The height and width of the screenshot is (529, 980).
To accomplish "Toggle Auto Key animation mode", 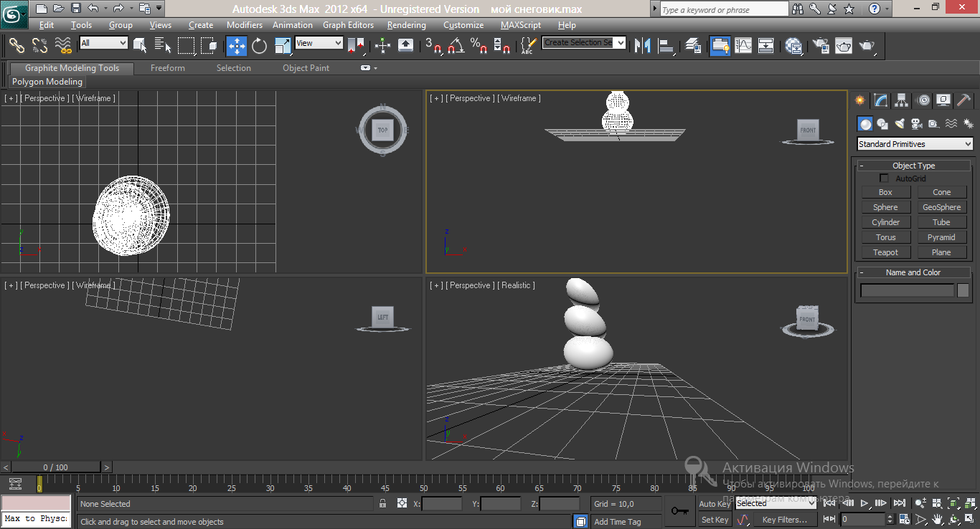I will pyautogui.click(x=714, y=504).
